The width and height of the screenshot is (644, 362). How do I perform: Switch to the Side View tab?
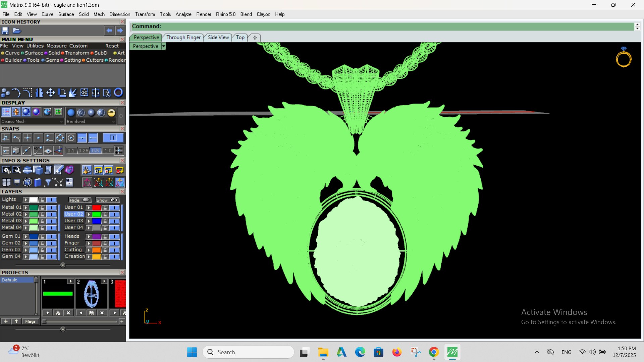coord(218,37)
